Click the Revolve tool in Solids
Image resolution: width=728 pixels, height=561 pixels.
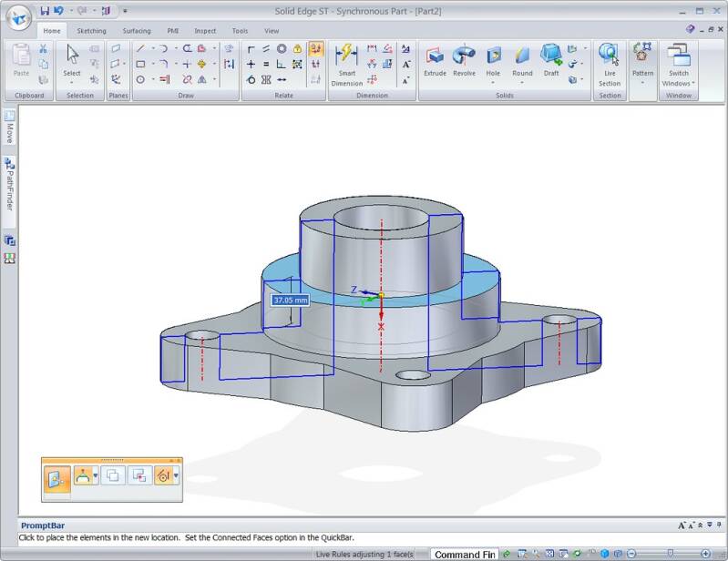pyautogui.click(x=464, y=60)
